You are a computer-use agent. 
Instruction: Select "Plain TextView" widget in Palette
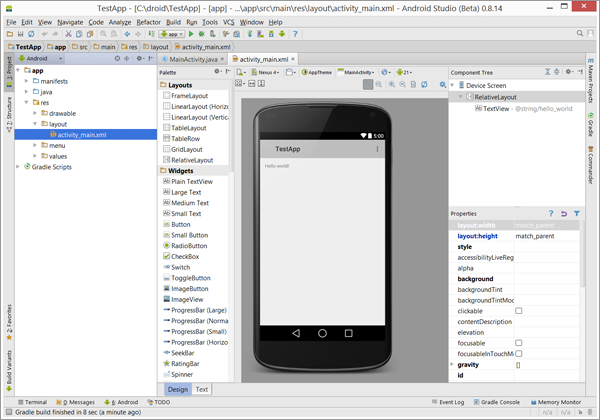click(188, 181)
